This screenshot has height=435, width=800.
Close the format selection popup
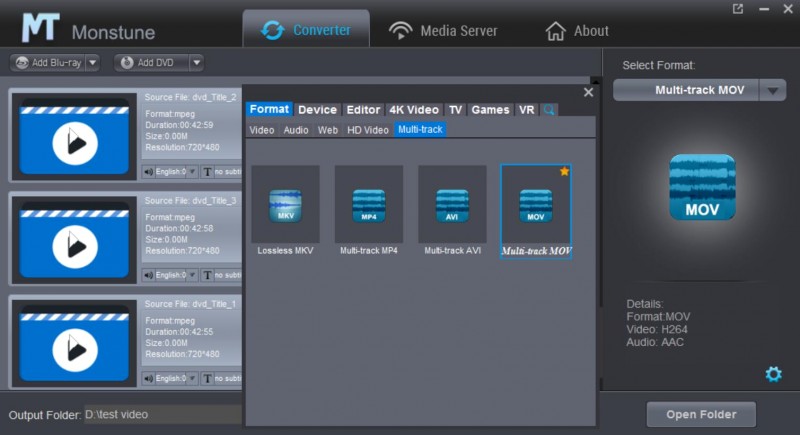[x=588, y=92]
